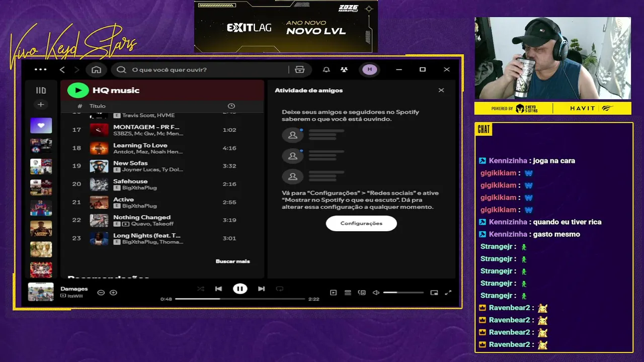Open the Browse icon inside search bar
Viewport: 644px width, 362px height.
pyautogui.click(x=300, y=69)
